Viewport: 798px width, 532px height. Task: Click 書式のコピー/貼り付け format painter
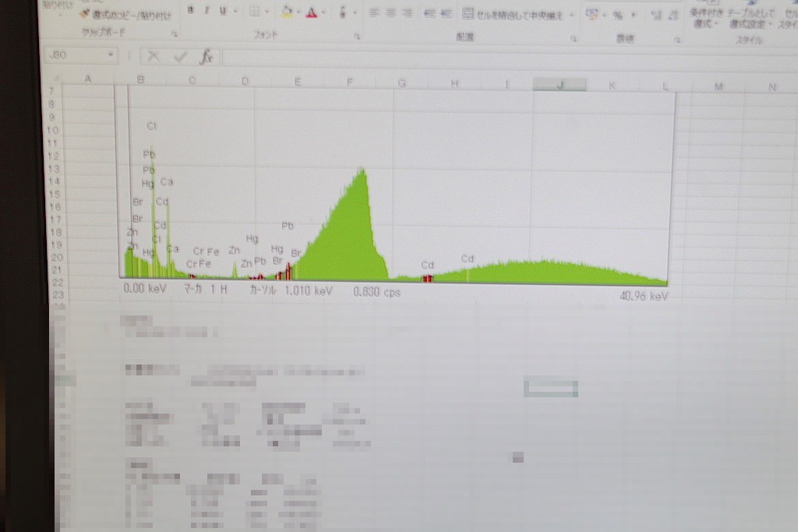(x=125, y=16)
